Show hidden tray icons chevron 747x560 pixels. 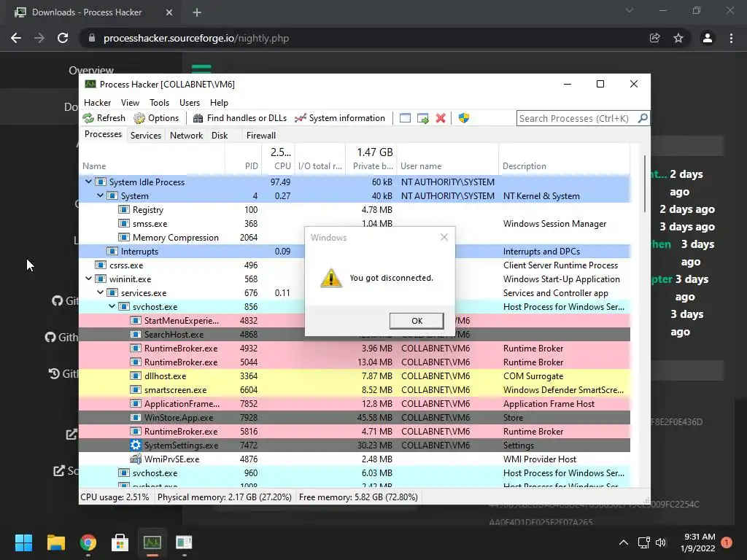click(623, 542)
